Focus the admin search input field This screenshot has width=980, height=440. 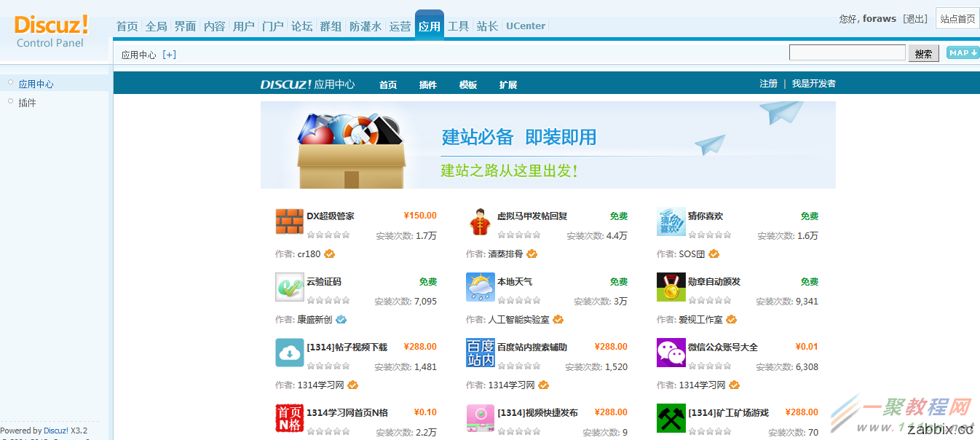click(847, 52)
